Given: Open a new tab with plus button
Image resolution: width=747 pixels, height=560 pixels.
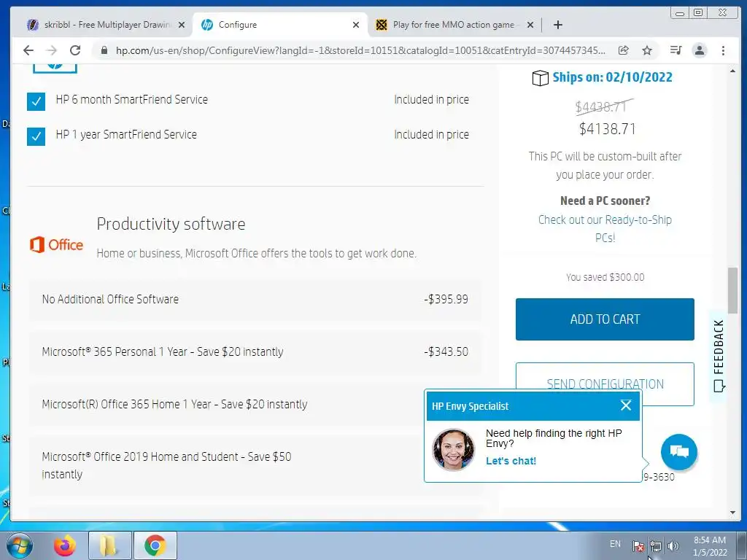Looking at the screenshot, I should pyautogui.click(x=558, y=25).
